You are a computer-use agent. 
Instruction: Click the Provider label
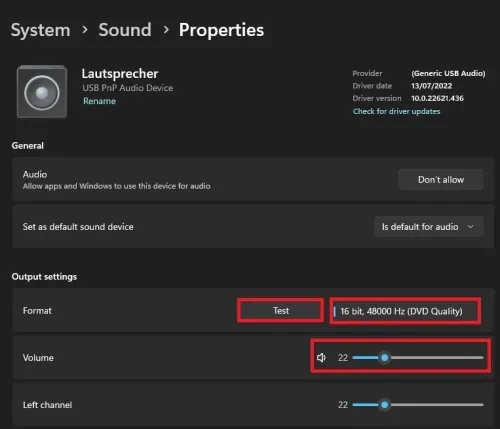pyautogui.click(x=367, y=73)
